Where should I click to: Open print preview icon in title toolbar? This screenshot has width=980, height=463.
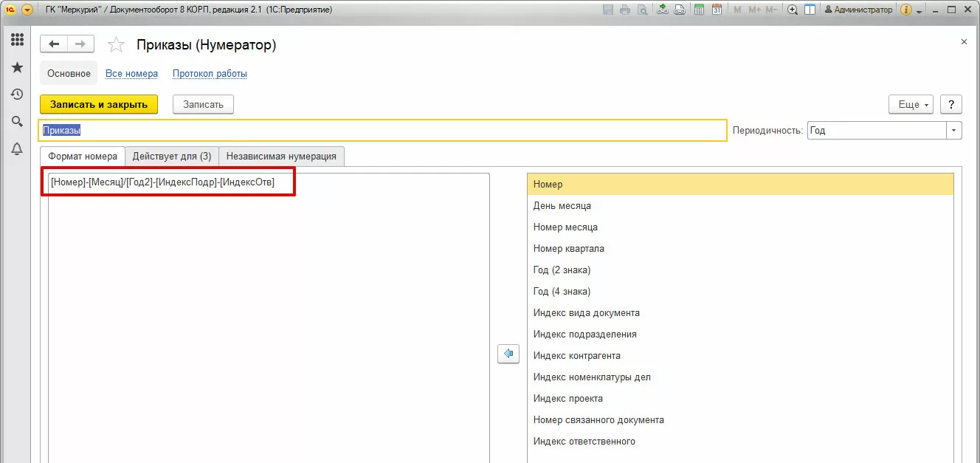point(643,10)
